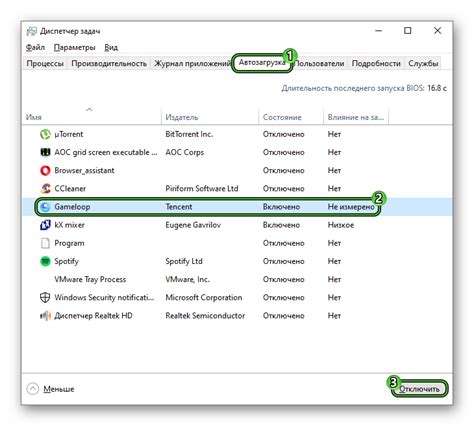474x426 pixels.
Task: Select the Spotify entry name
Action: (x=67, y=261)
